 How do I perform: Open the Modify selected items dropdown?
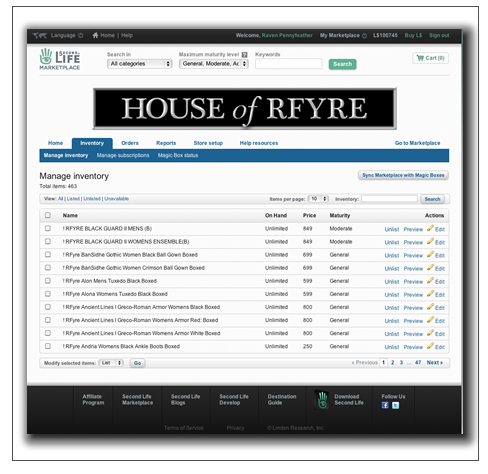pos(111,363)
